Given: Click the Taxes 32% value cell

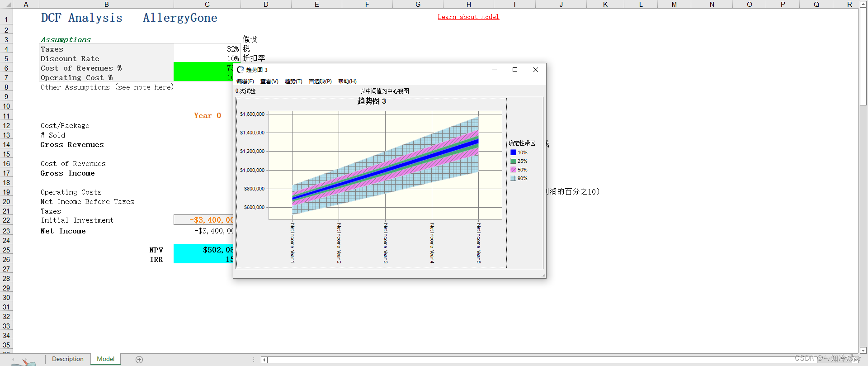Looking at the screenshot, I should (x=207, y=49).
